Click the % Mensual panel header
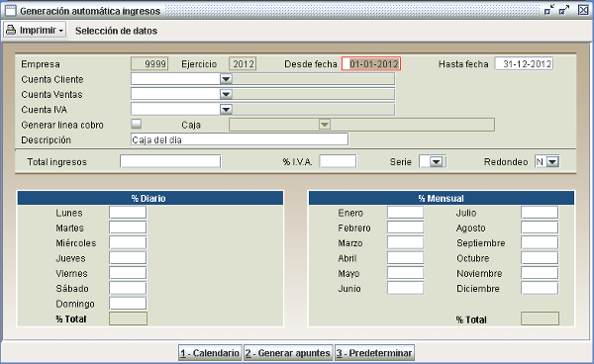Viewport: 594px width, 364px height. tap(442, 198)
